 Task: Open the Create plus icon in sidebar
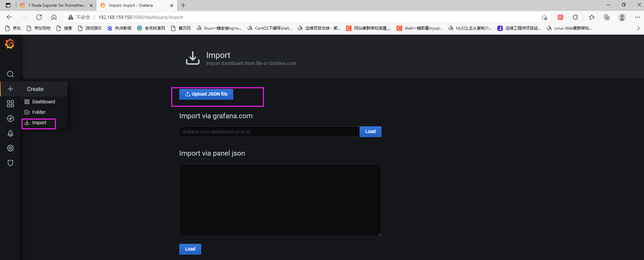10,89
